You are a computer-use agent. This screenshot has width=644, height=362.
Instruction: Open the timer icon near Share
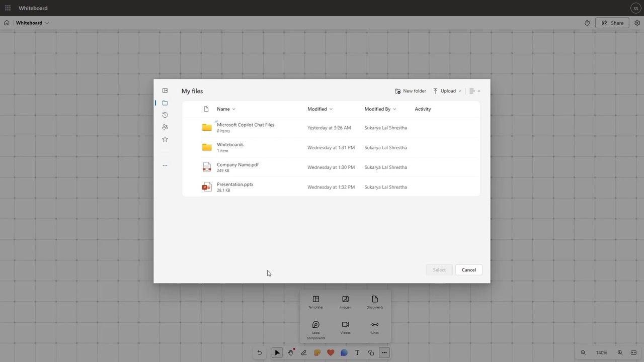[x=587, y=23]
